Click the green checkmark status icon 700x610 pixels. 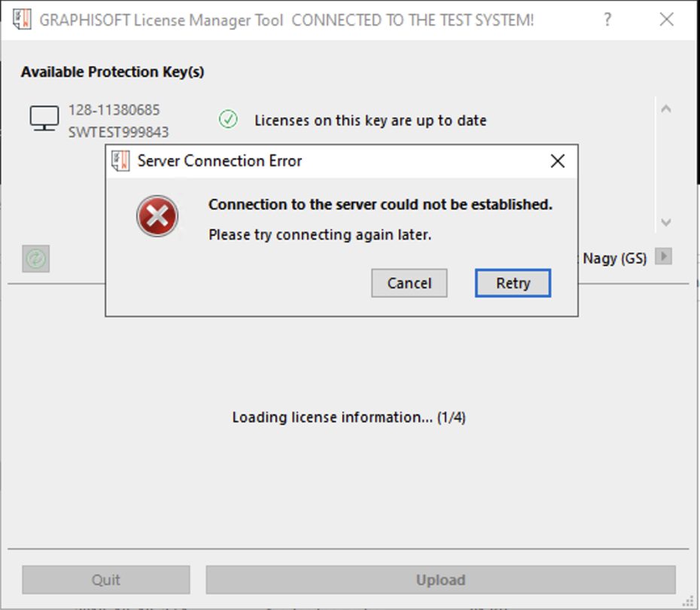pyautogui.click(x=228, y=119)
